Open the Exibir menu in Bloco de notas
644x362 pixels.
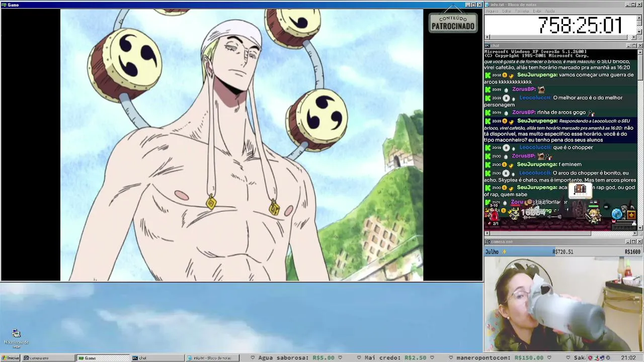click(537, 11)
